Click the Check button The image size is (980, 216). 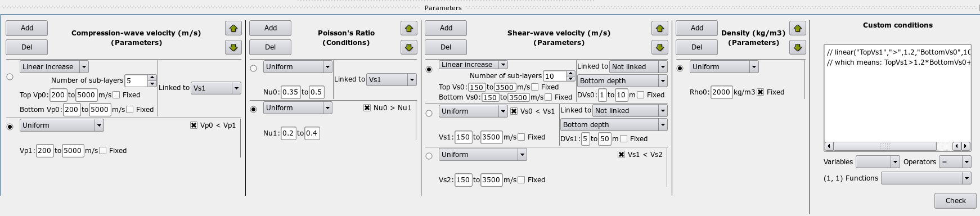tap(955, 200)
